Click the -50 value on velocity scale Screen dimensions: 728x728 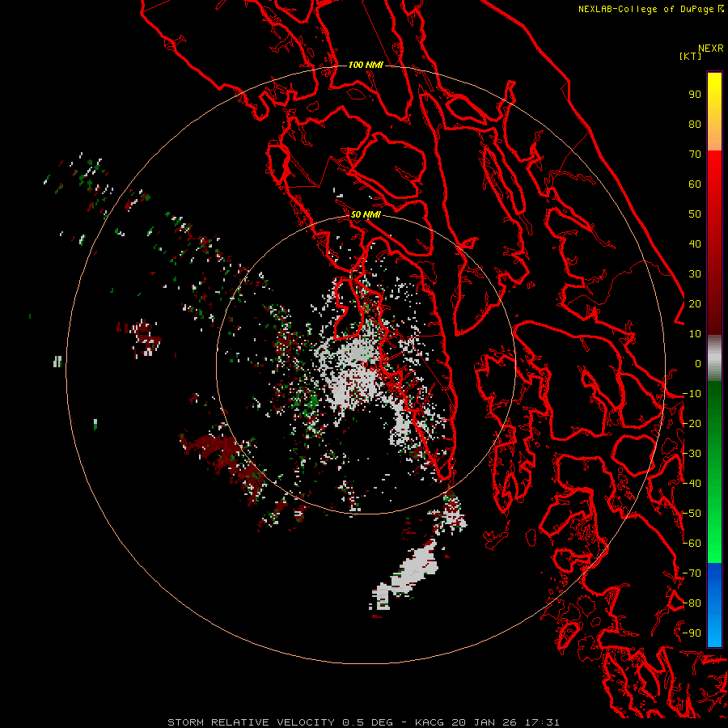[692, 514]
